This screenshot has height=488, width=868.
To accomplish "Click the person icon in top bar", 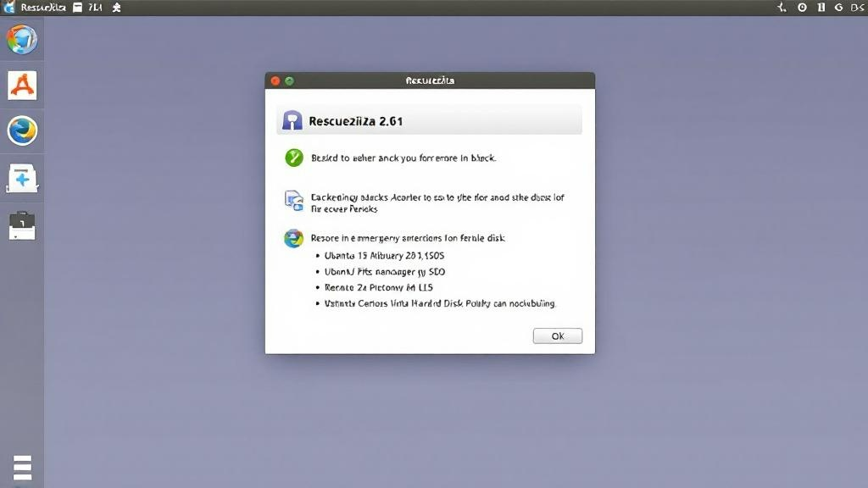I will [116, 8].
